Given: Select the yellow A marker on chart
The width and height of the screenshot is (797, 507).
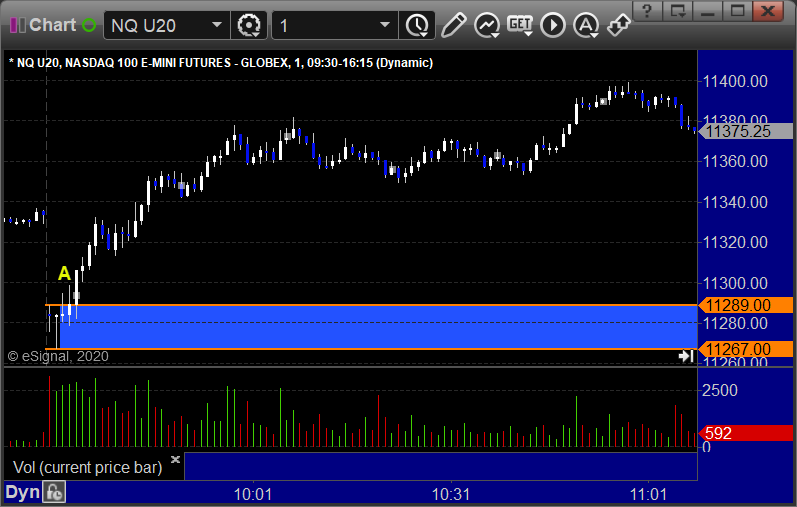Looking at the screenshot, I should (x=64, y=274).
